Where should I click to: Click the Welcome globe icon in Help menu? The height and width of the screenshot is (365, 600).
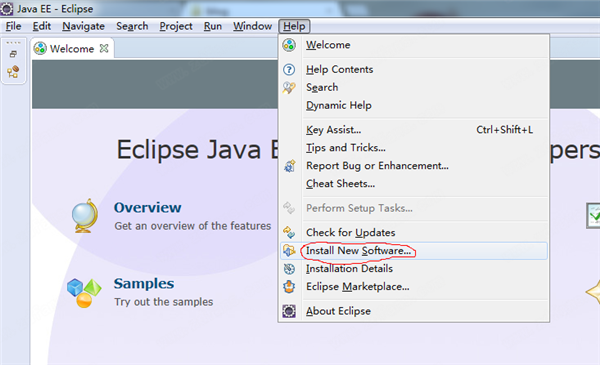pos(289,45)
